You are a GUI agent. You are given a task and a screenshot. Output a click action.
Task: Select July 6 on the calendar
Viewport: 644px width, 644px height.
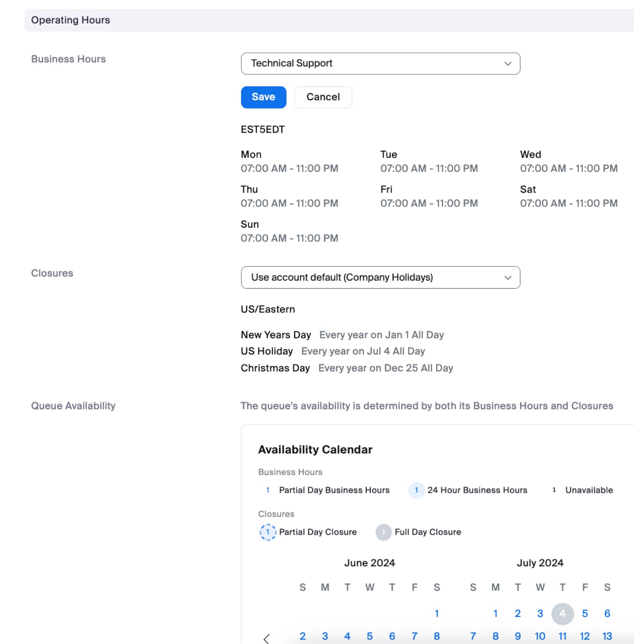coord(607,613)
